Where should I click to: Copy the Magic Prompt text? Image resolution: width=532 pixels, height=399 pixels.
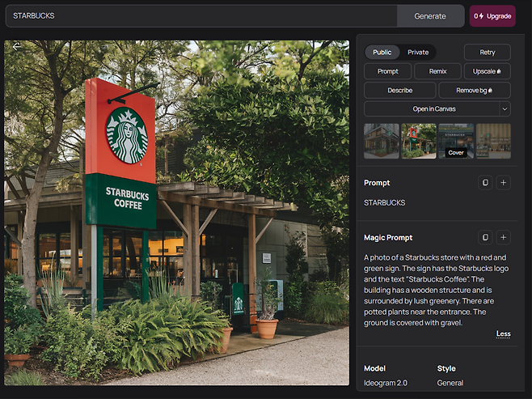(485, 238)
